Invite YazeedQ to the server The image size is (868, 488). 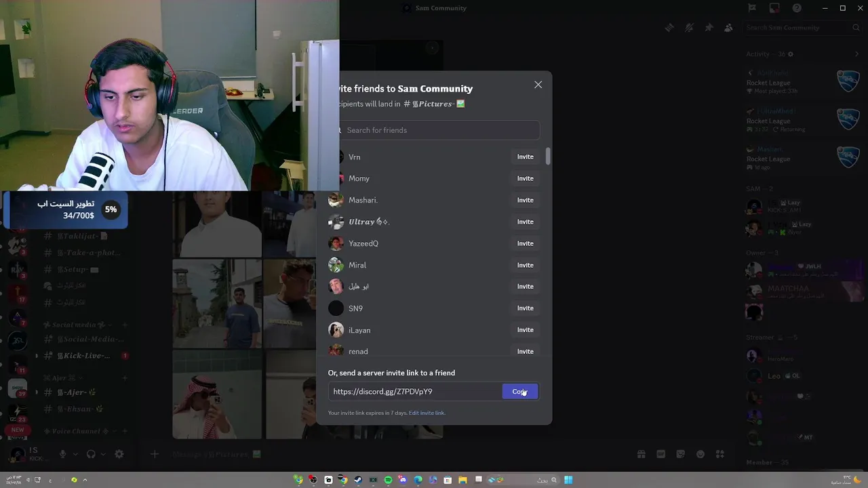[526, 243]
